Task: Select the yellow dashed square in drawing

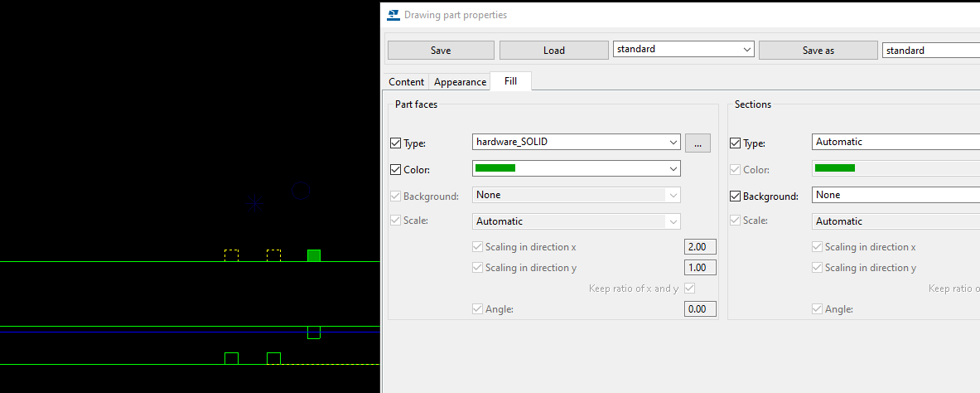Action: [273, 255]
